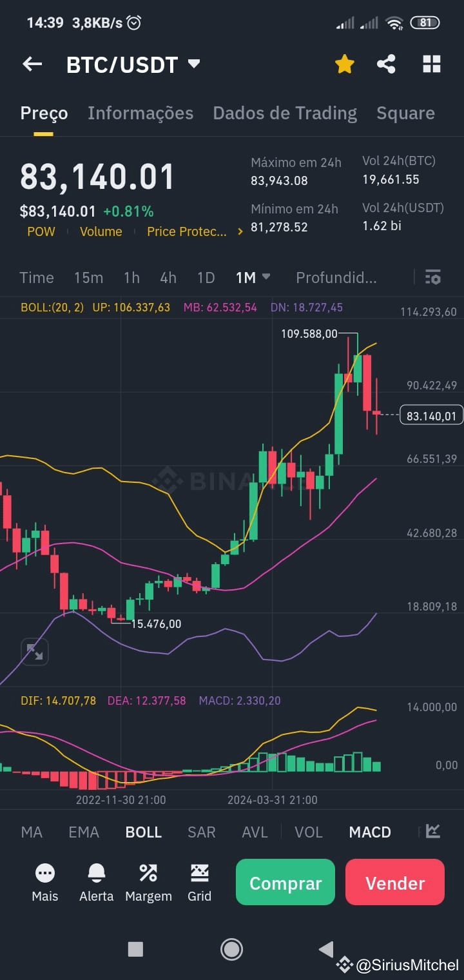Expand chart to fullscreen with arrows icon
This screenshot has width=464, height=980.
point(35,652)
